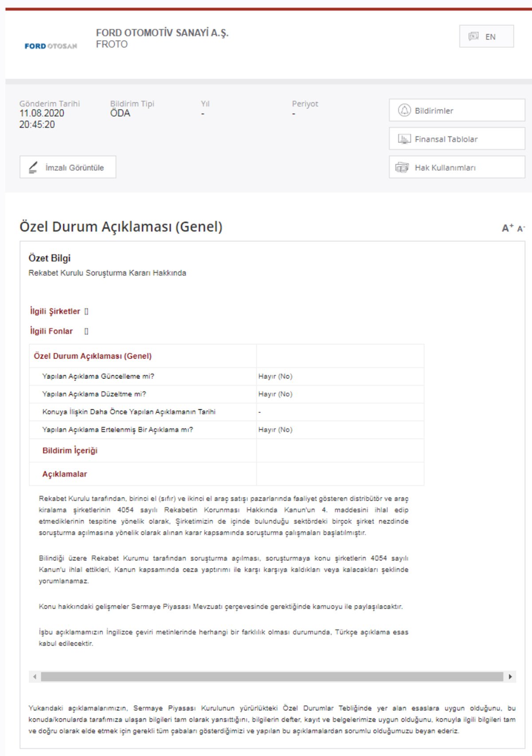Click the signature pen icon

33,167
